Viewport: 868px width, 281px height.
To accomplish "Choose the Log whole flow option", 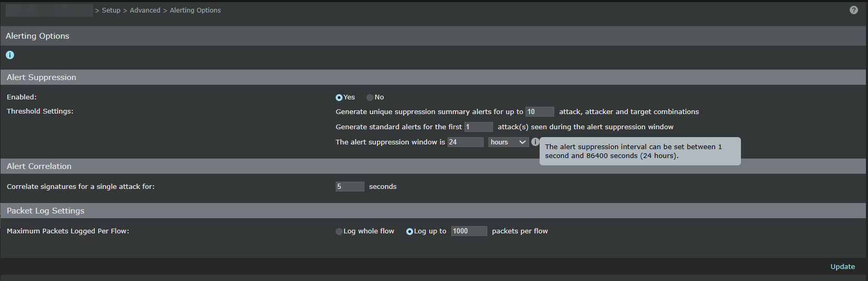I will pyautogui.click(x=339, y=231).
